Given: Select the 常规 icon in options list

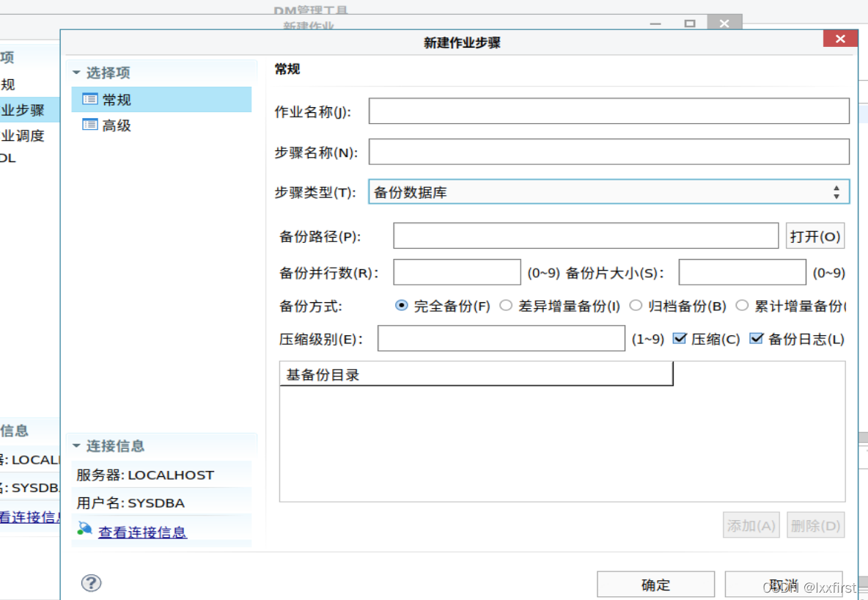Looking at the screenshot, I should point(90,100).
